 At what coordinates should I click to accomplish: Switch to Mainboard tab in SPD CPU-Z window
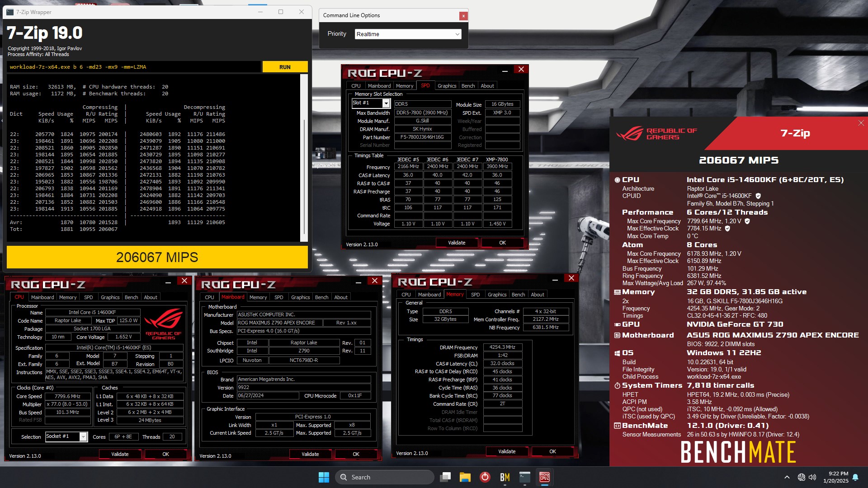379,86
